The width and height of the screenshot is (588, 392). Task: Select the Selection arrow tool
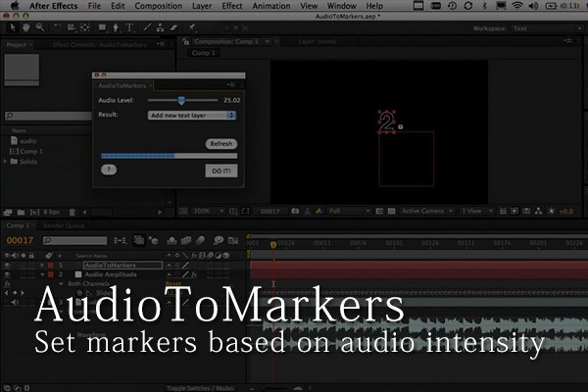click(x=12, y=27)
